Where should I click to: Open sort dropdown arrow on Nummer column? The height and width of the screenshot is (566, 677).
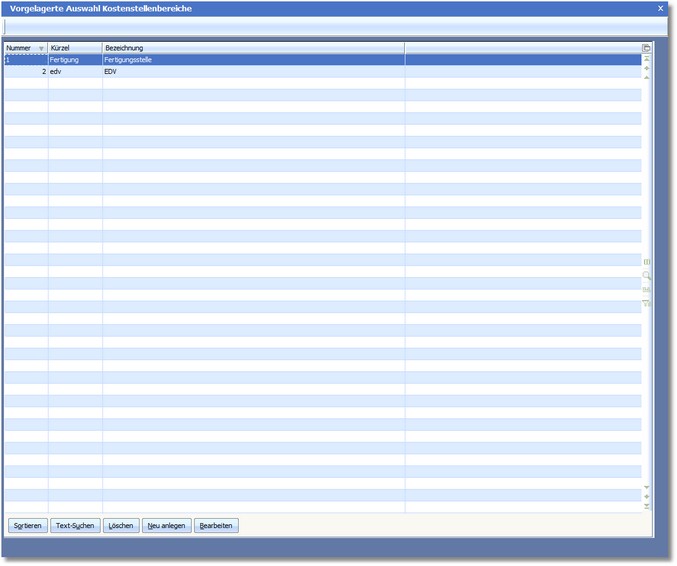[x=41, y=48]
